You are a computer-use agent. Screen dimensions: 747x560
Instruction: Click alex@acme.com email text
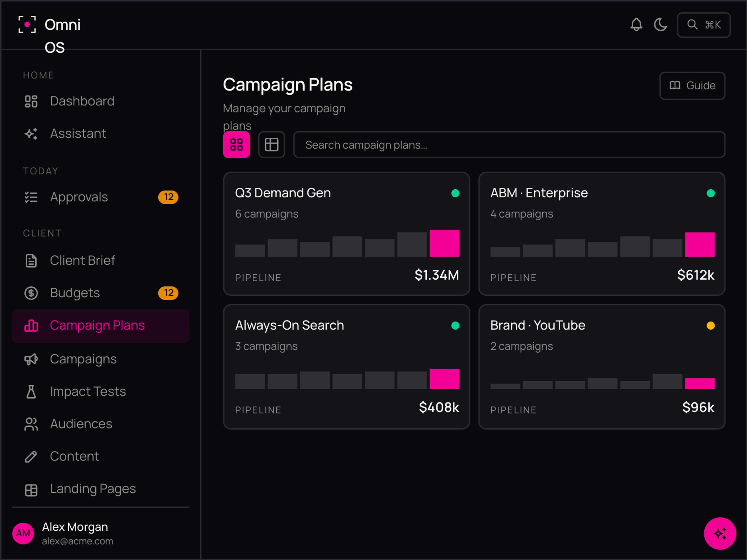click(x=77, y=541)
